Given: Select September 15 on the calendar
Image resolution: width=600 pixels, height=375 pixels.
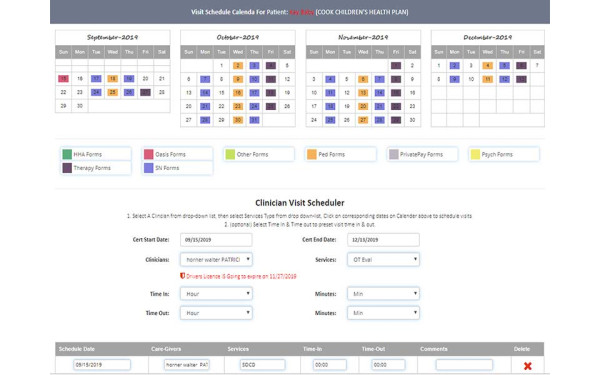Looking at the screenshot, I should pos(63,79).
